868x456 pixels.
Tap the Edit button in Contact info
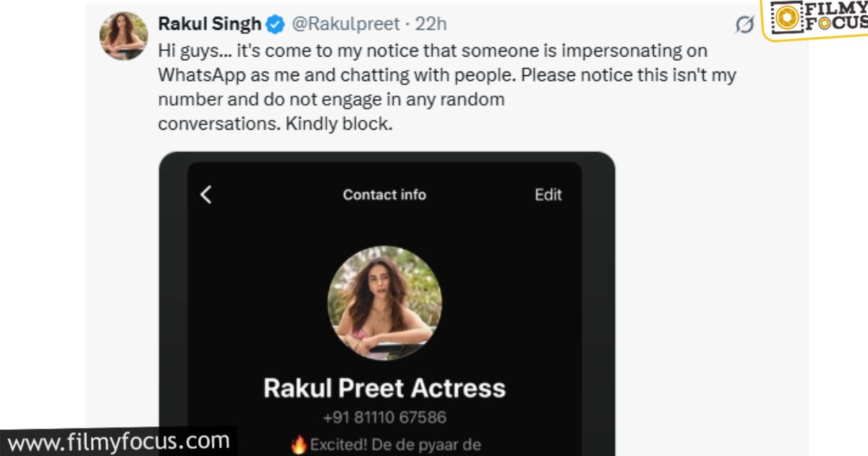(x=548, y=195)
